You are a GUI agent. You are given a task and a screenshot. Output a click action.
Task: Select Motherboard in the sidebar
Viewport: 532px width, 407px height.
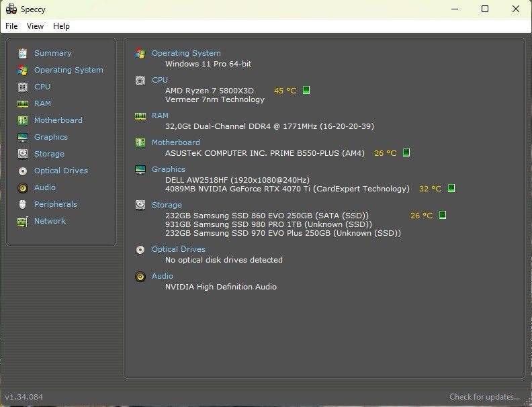coord(58,120)
